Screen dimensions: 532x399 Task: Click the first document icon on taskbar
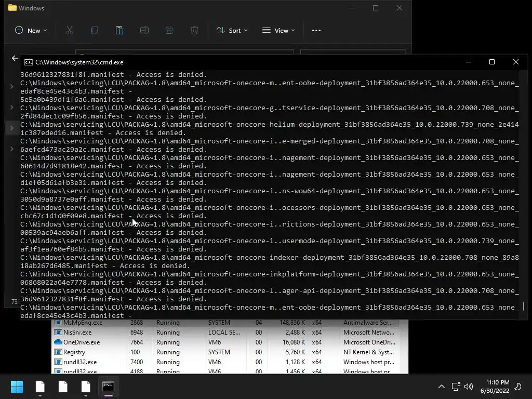click(40, 387)
